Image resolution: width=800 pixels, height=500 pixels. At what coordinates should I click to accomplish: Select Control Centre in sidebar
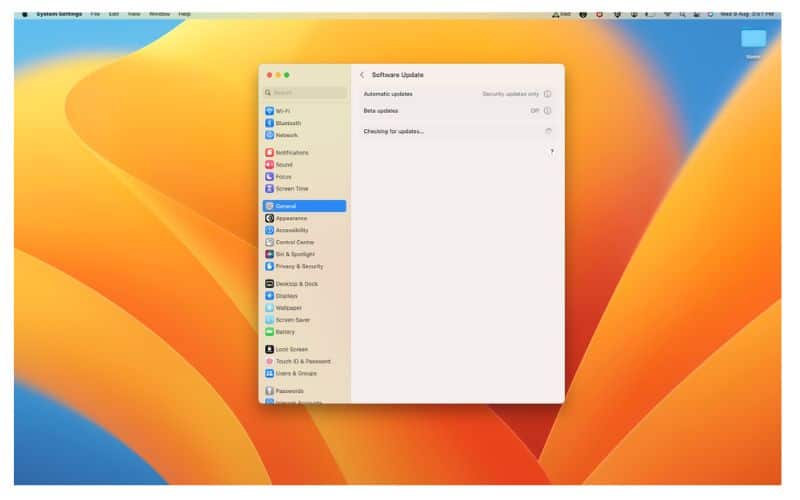pos(294,242)
